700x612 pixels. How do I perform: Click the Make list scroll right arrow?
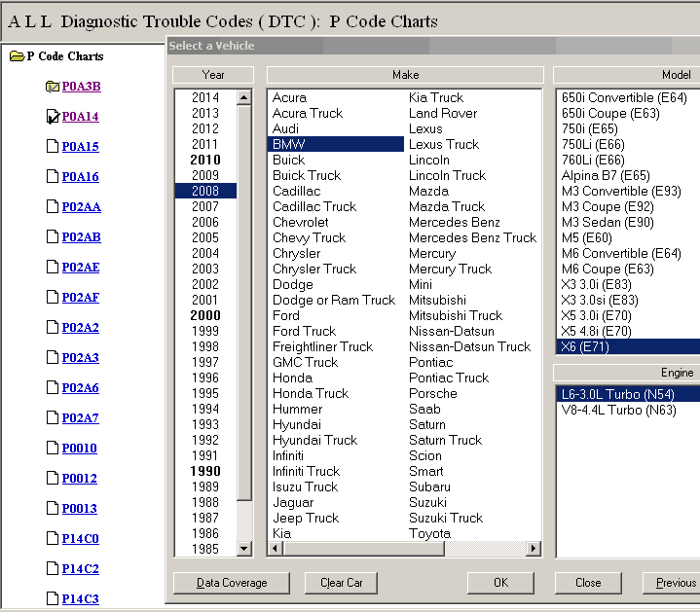534,548
